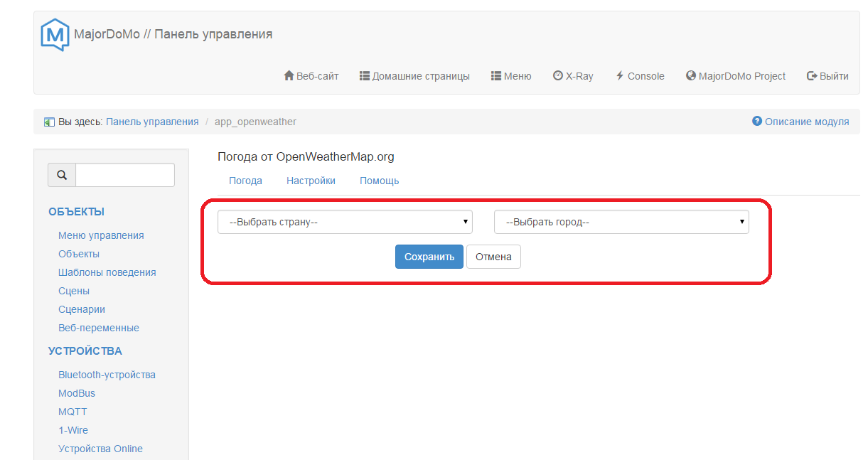Open the MajorDoMo Project link
Screen dimensions: 868x460
coord(742,76)
